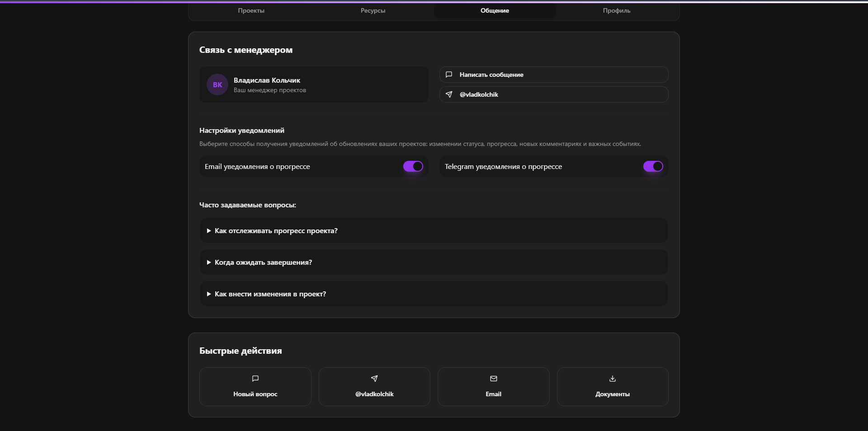Go to the Профиль tab
The width and height of the screenshot is (868, 431).
[x=617, y=10]
